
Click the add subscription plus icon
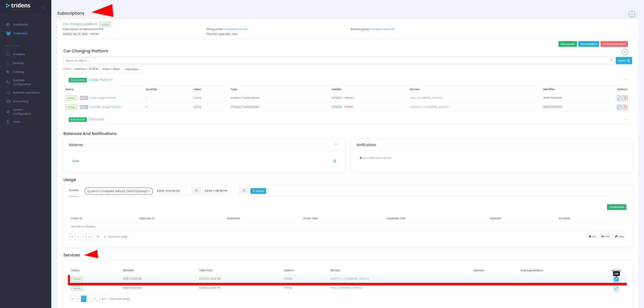point(632,14)
